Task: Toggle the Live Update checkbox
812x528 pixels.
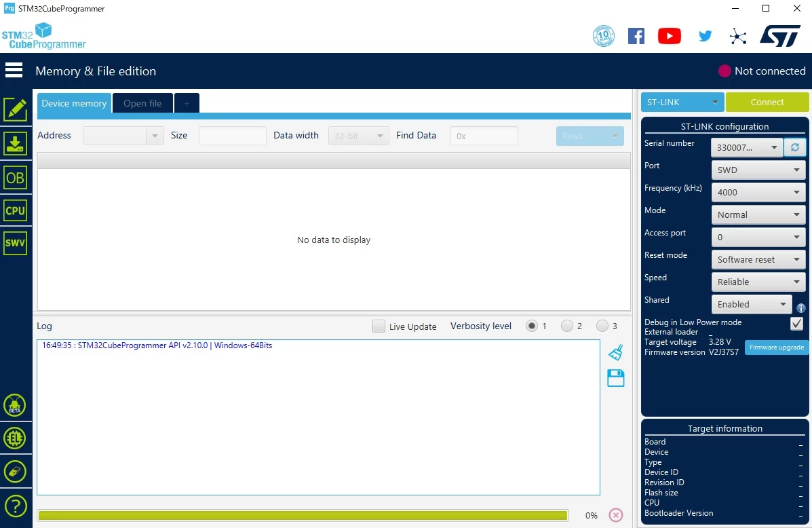Action: (x=379, y=326)
